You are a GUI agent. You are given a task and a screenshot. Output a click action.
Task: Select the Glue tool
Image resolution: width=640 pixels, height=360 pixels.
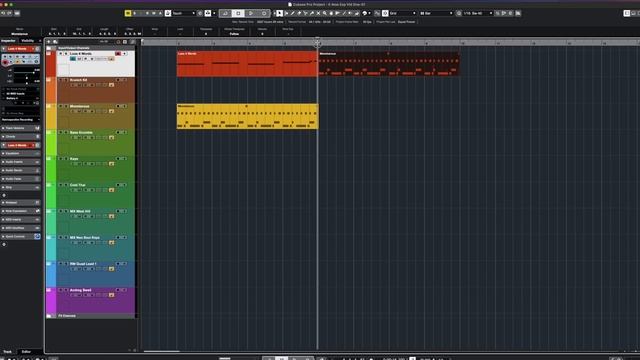pos(312,13)
